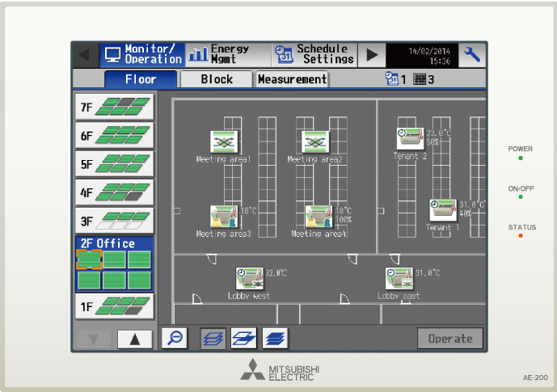
Task: Choose the three-layer outline floor display icon
Action: (x=213, y=338)
